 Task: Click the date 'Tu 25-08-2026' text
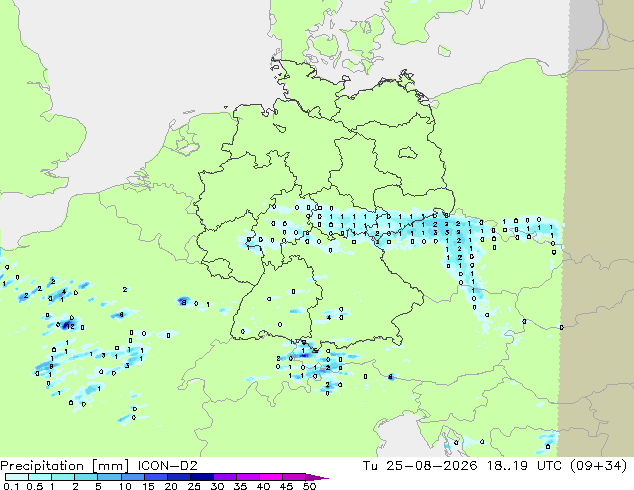point(420,466)
